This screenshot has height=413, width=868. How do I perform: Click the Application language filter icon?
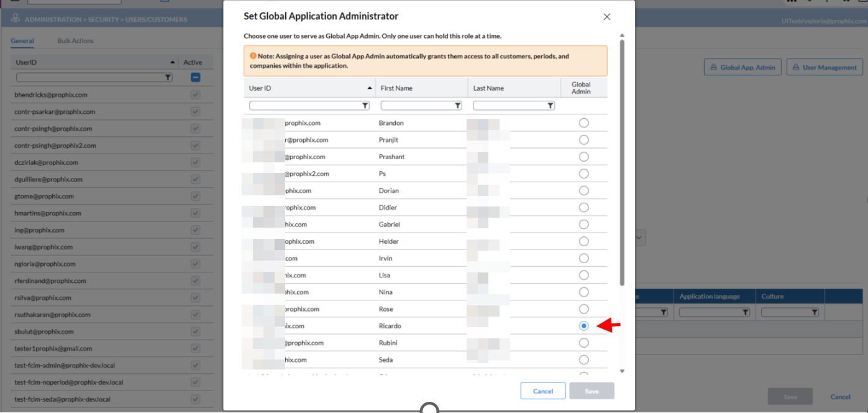746,312
